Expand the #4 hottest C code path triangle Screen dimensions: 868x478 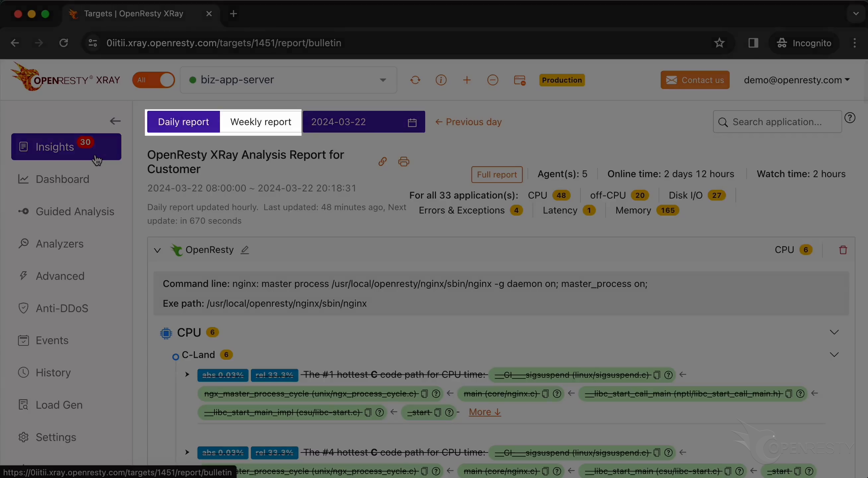click(187, 452)
